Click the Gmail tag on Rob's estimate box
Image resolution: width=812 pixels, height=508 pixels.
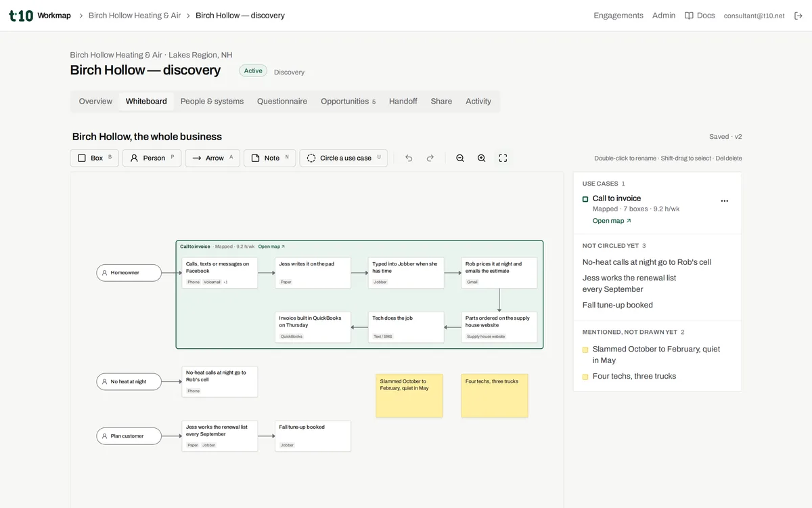472,282
